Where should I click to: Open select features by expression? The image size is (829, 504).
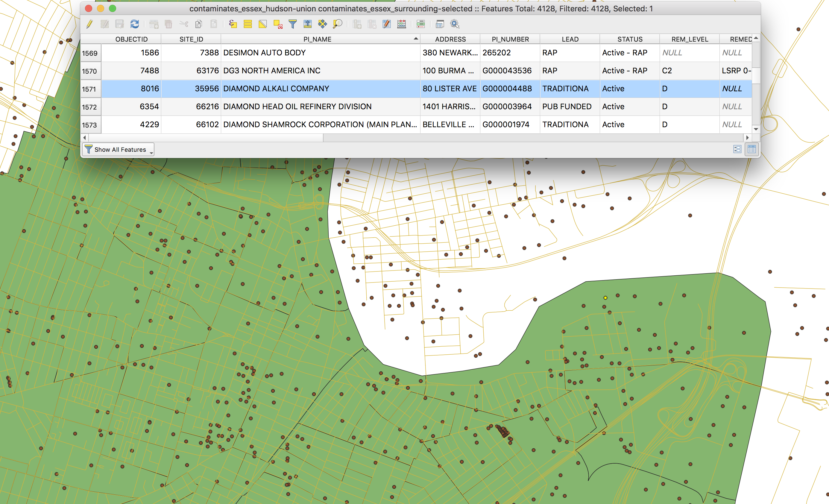point(233,24)
